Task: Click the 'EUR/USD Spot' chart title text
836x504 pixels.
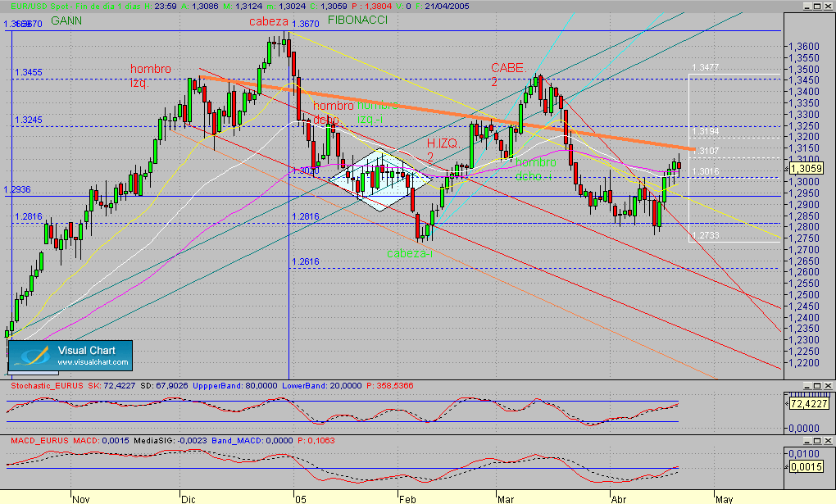Action: pyautogui.click(x=40, y=7)
